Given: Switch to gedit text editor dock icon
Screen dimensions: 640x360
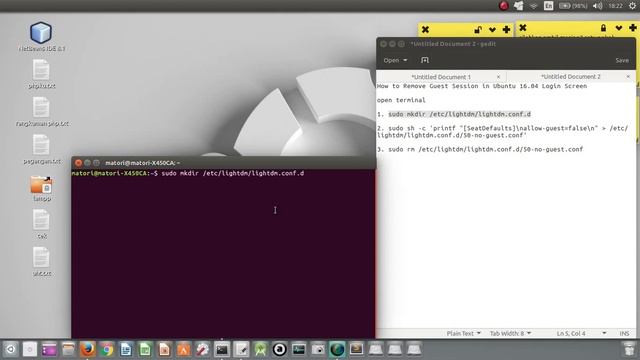Looking at the screenshot, I should pos(241,349).
